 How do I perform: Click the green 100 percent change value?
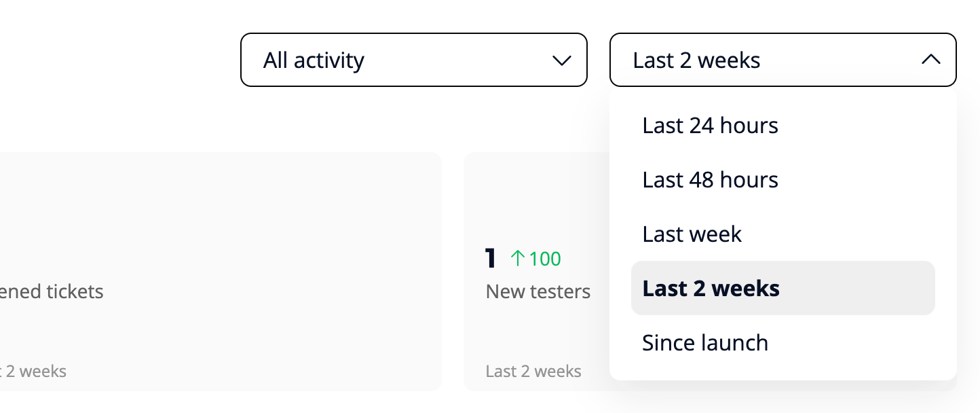click(x=545, y=259)
